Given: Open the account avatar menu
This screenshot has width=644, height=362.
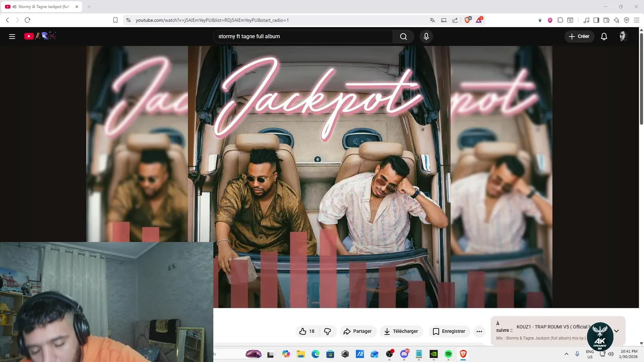Looking at the screenshot, I should [623, 36].
